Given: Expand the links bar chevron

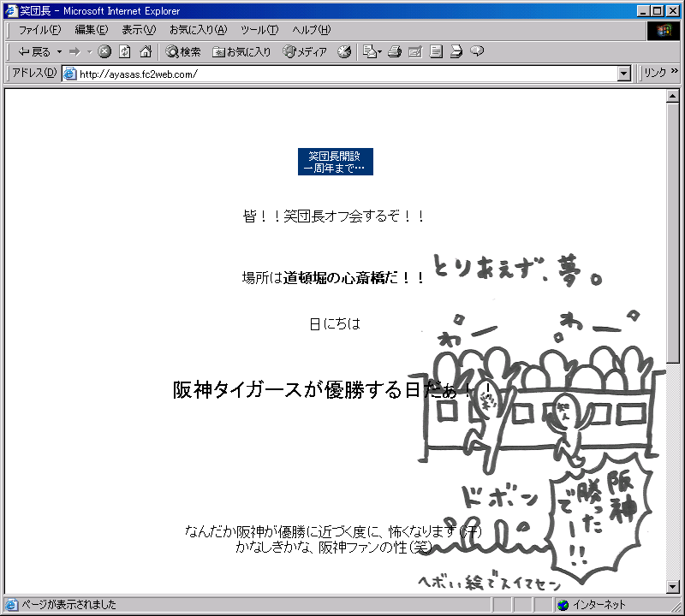Looking at the screenshot, I should (x=675, y=71).
